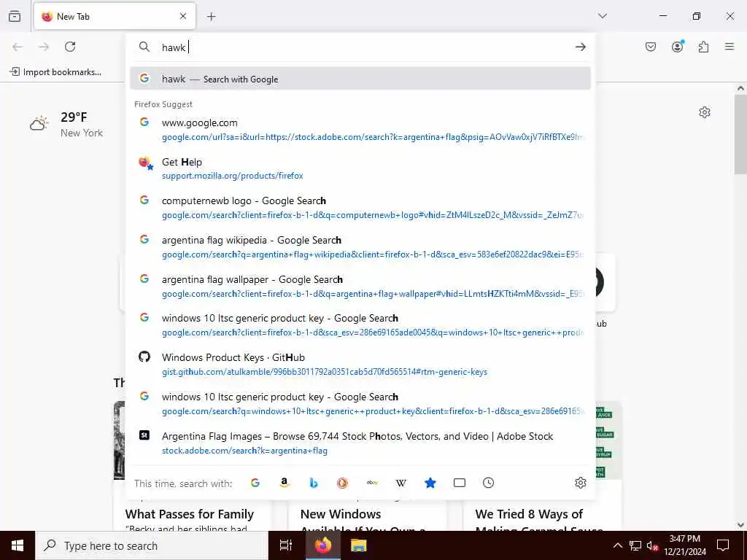Open the www.google.com adobe stock suggestion
The image size is (747, 560).
click(360, 130)
